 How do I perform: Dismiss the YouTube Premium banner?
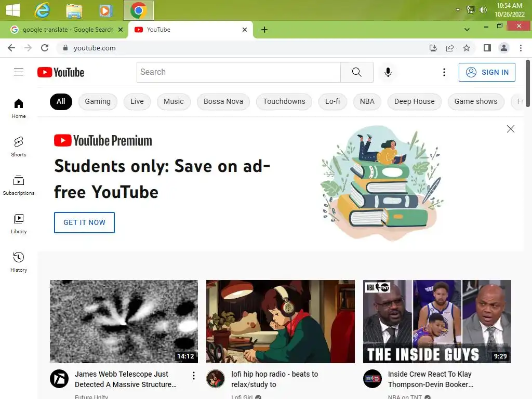(510, 129)
